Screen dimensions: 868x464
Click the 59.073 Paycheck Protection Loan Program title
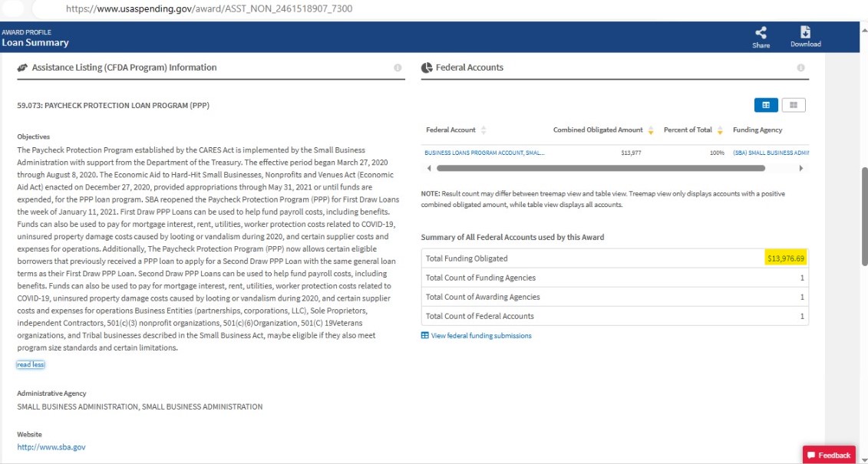(x=114, y=106)
